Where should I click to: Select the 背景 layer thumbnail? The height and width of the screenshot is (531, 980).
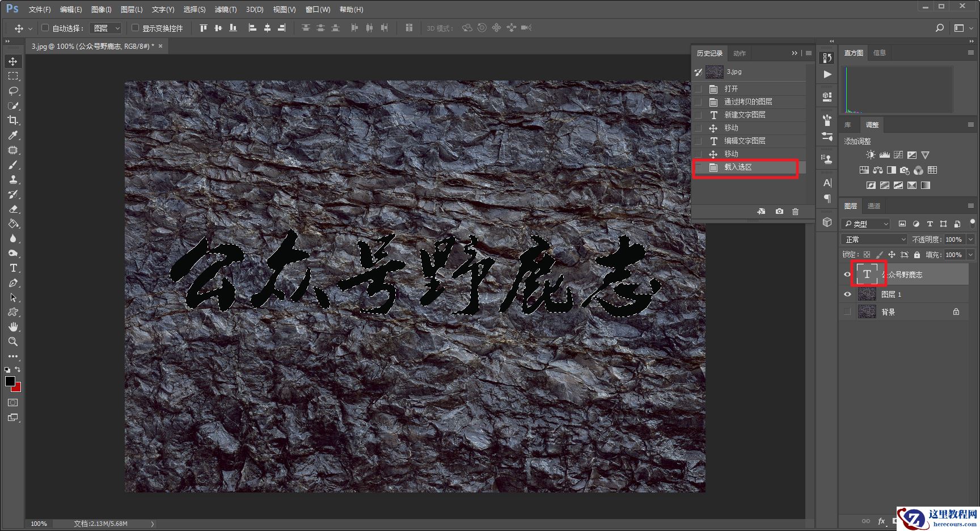click(867, 311)
